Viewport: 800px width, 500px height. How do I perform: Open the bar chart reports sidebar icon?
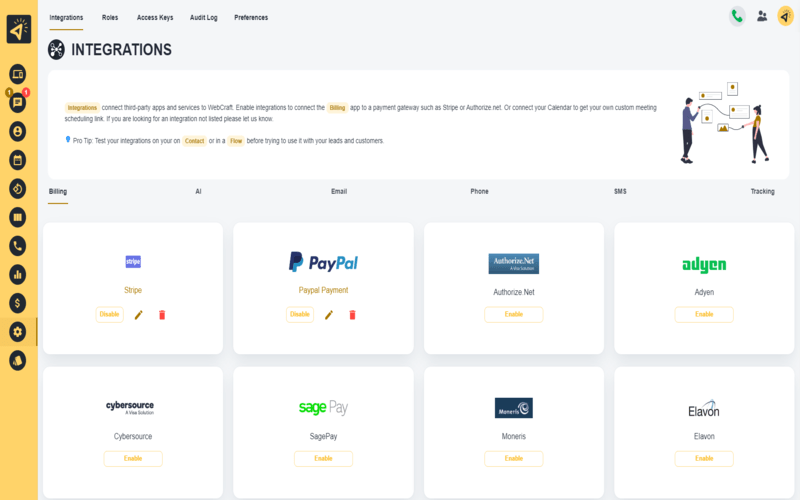pos(17,274)
